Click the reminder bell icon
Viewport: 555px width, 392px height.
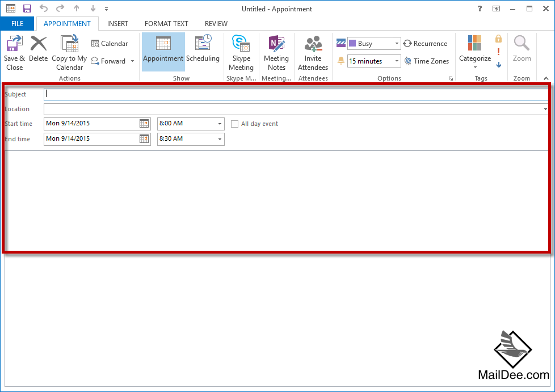tap(341, 61)
